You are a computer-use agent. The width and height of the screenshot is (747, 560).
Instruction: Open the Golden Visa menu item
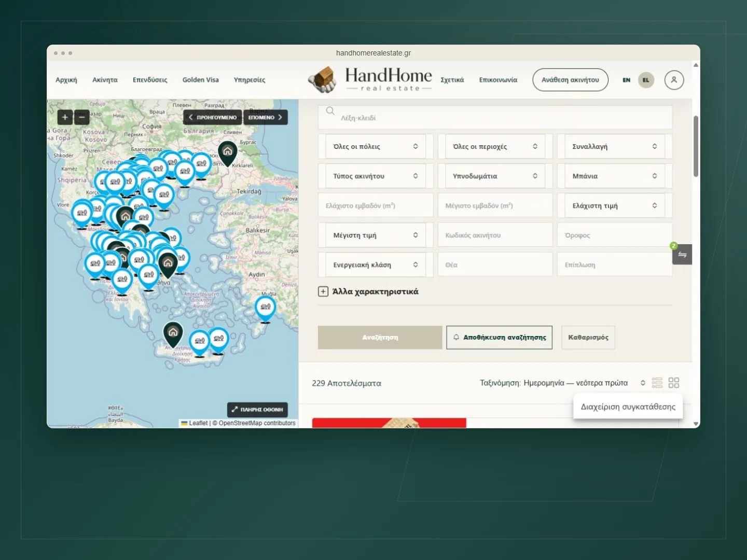(x=200, y=80)
